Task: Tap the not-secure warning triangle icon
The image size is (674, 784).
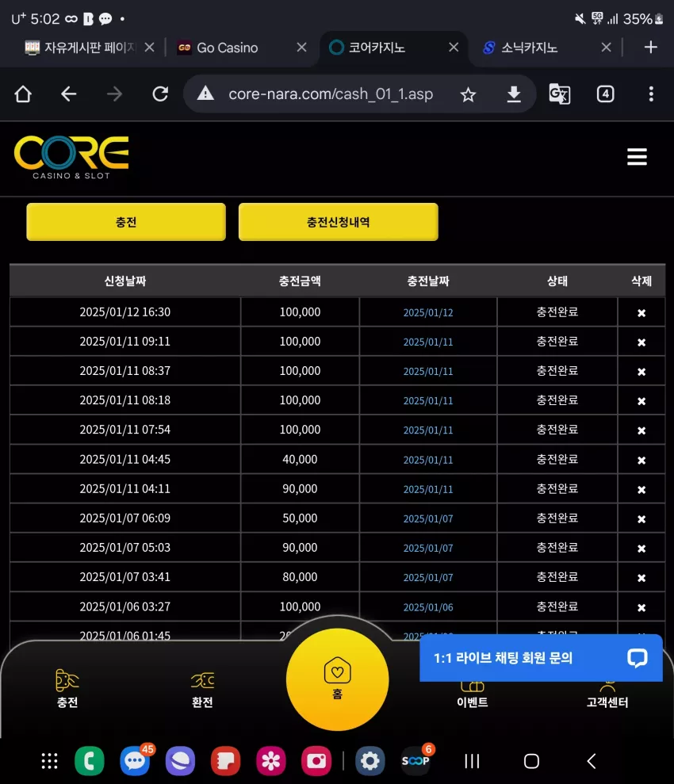Action: (205, 94)
